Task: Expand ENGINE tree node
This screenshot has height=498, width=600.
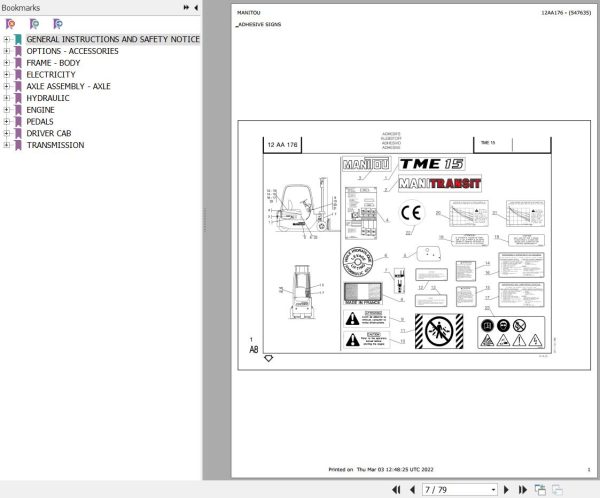Action: coord(6,110)
